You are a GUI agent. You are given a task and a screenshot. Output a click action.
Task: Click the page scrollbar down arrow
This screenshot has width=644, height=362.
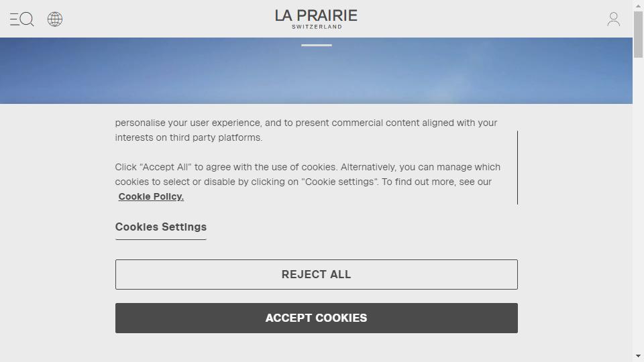click(638, 356)
